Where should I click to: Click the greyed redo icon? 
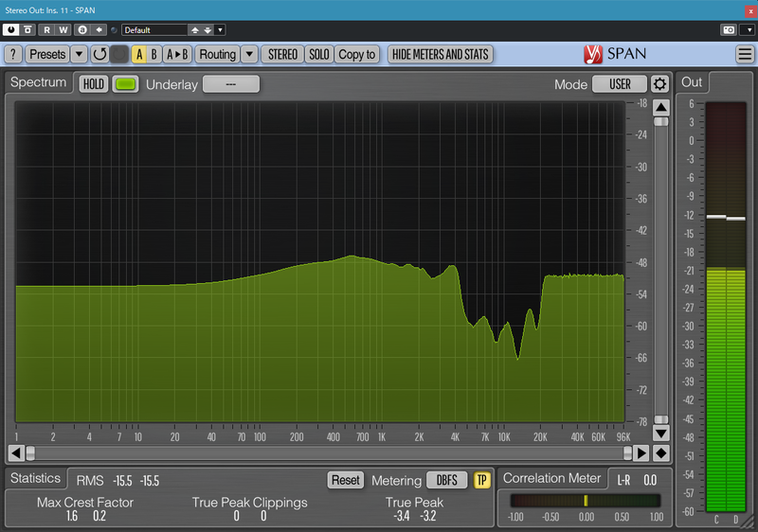(x=119, y=55)
